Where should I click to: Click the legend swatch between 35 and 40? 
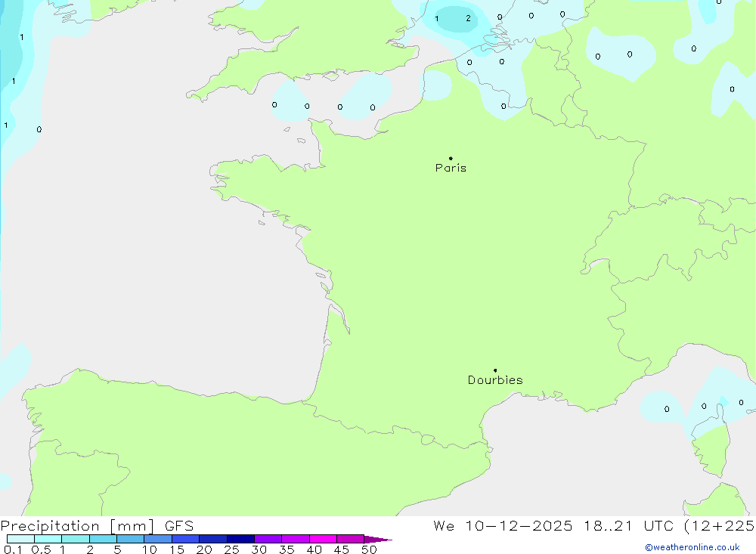[x=296, y=539]
